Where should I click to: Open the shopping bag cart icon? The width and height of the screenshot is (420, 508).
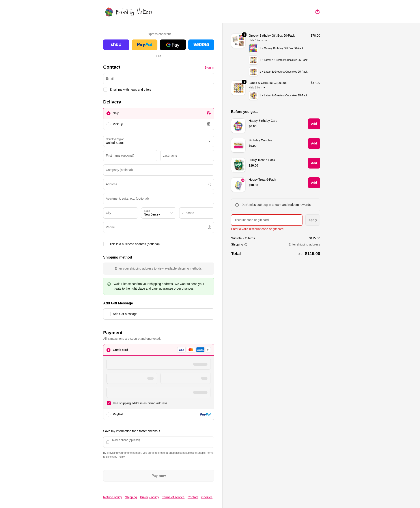pyautogui.click(x=317, y=12)
